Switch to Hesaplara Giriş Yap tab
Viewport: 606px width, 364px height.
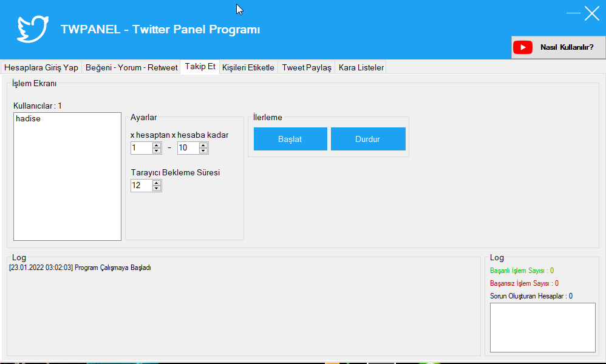click(x=41, y=67)
